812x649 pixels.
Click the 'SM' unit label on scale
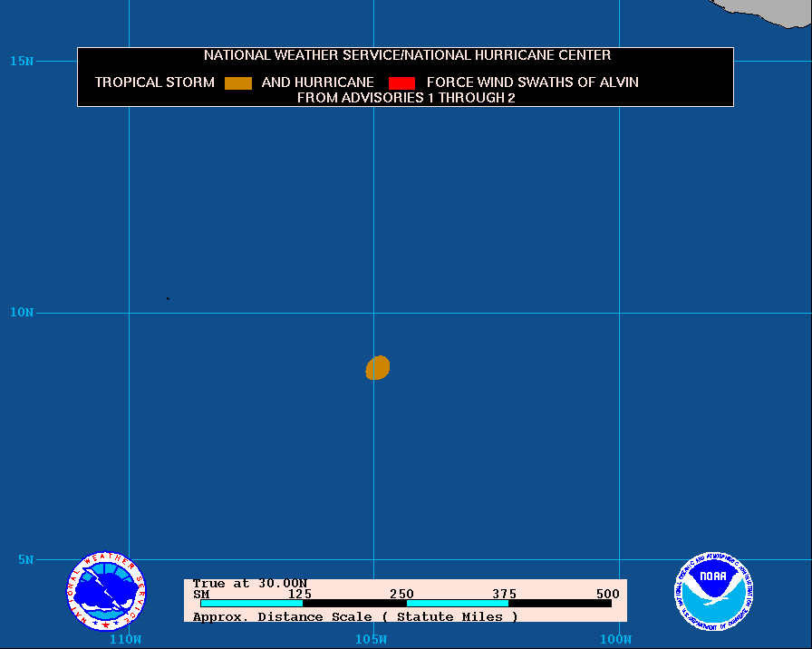click(x=201, y=594)
